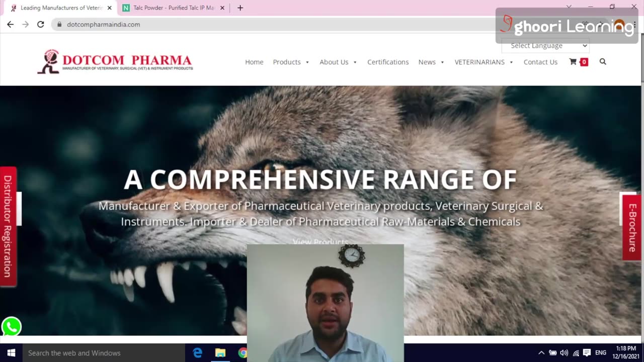Click the address bar URL
This screenshot has width=644, height=362.
104,24
